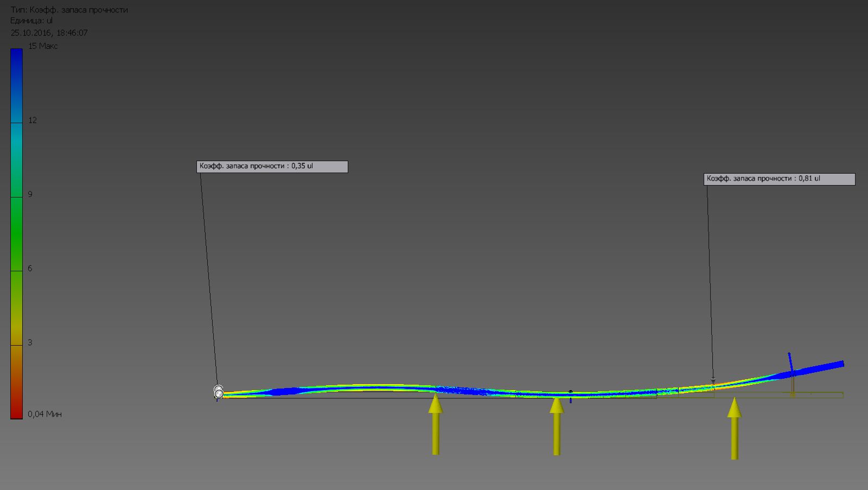This screenshot has height=490, width=868.
Task: Click probe label showing 0,35 ul
Action: [272, 167]
